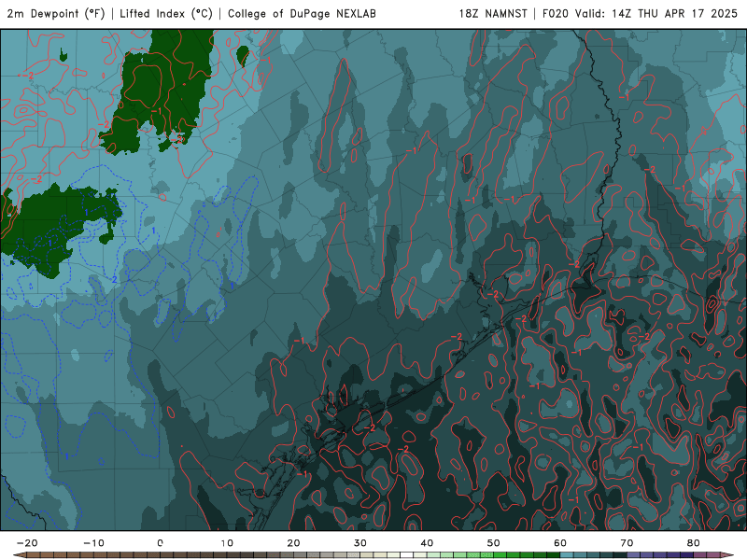Click the -10 tick label on the colorbar
Screen dimensions: 747x560
click(x=93, y=543)
